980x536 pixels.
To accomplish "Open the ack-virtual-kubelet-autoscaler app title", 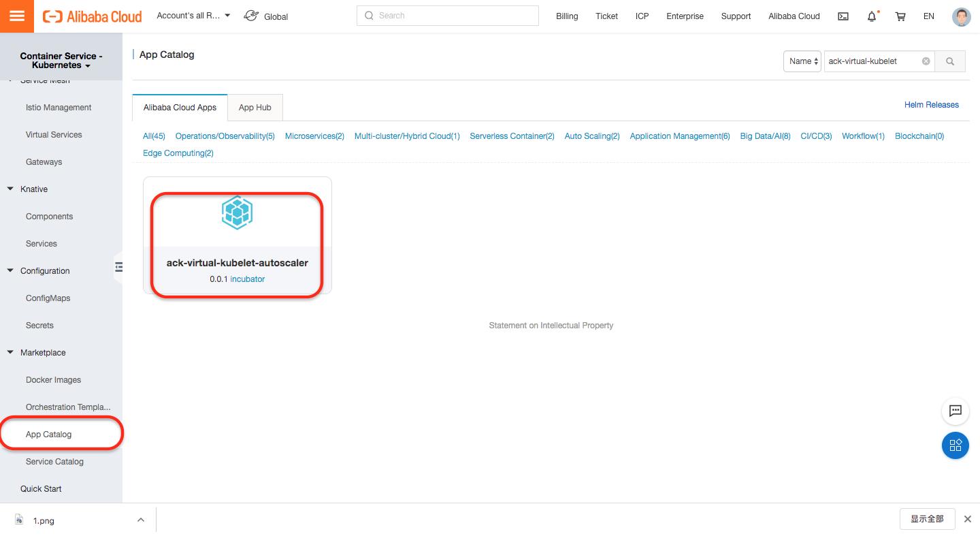I will (238, 263).
